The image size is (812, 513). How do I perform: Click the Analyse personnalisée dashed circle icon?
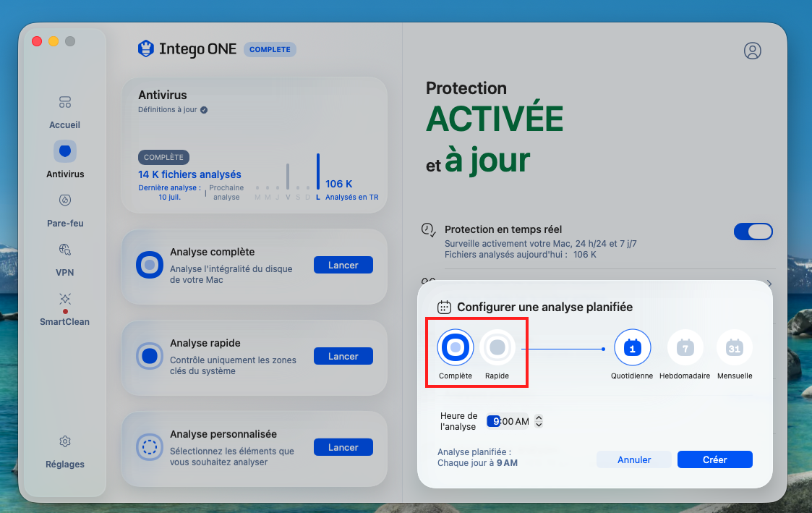coord(150,447)
